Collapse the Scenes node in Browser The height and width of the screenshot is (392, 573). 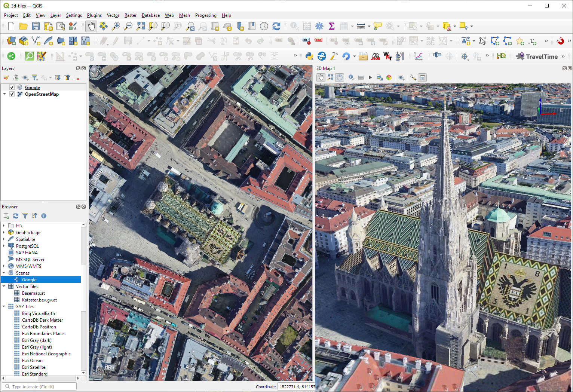(x=4, y=273)
